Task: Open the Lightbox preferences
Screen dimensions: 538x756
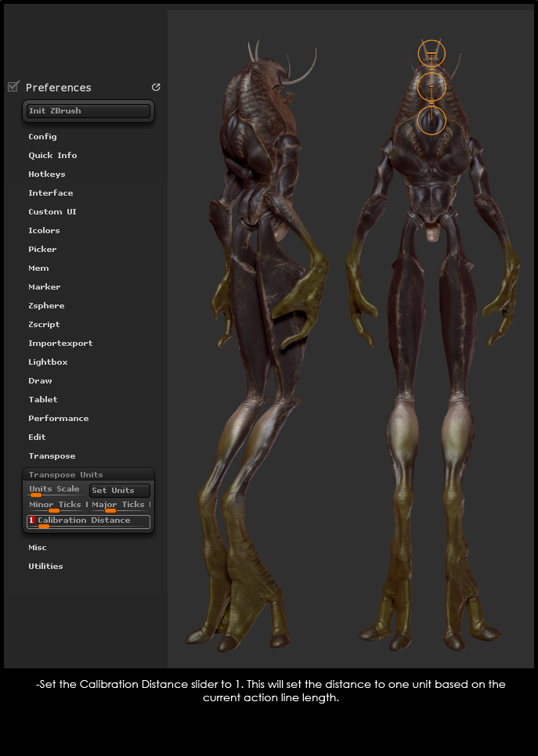Action: click(48, 362)
